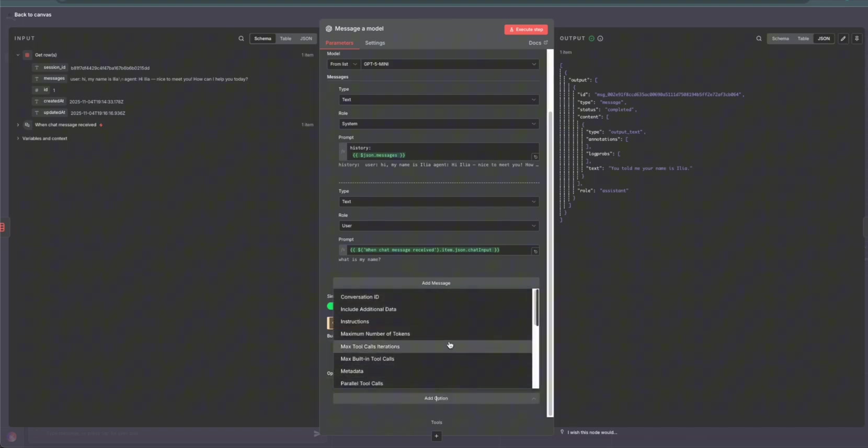Select Table view in OUTPUT panel
The image size is (868, 448).
point(803,39)
